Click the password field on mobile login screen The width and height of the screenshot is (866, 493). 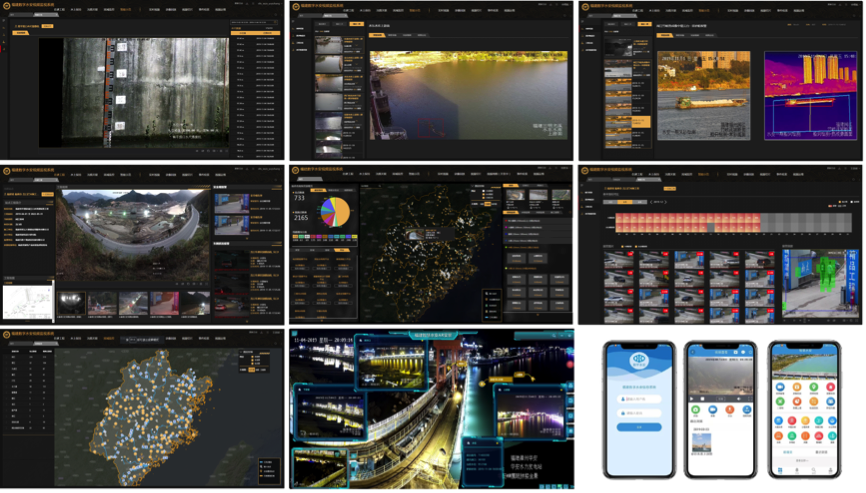638,411
